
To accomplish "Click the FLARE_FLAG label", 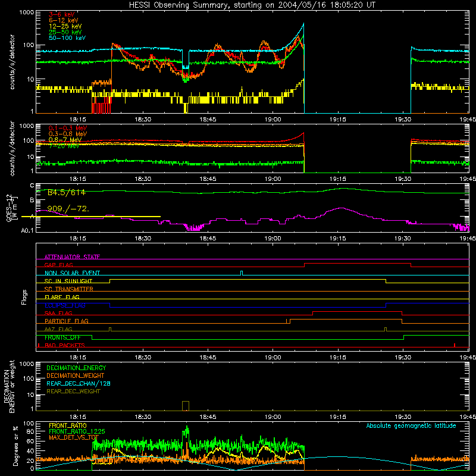I will [62, 297].
